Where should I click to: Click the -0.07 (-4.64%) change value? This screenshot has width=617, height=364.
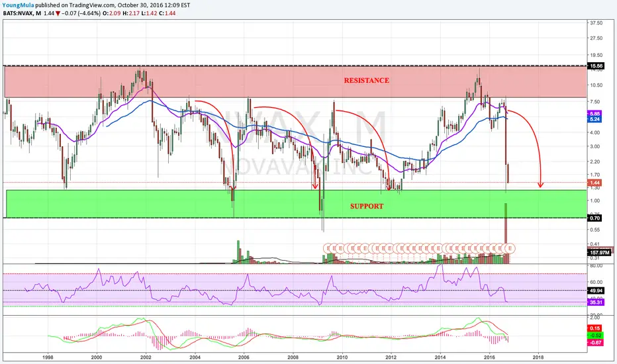click(x=81, y=13)
